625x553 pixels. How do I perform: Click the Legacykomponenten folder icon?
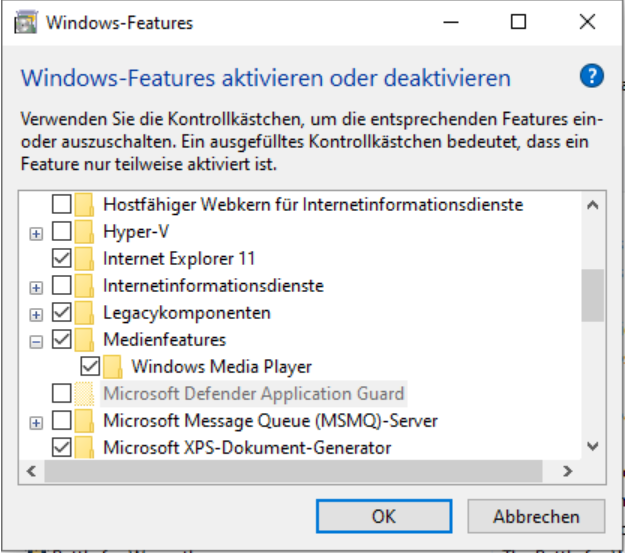click(x=84, y=312)
